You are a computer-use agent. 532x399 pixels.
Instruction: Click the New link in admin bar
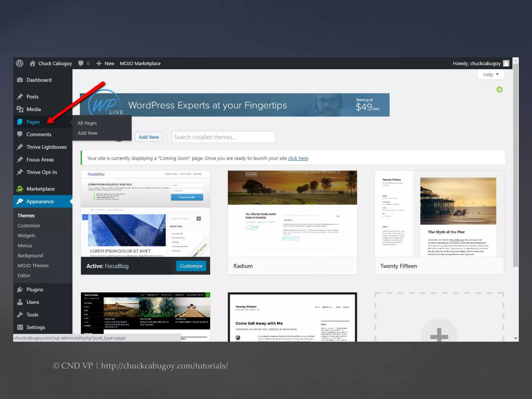[109, 63]
